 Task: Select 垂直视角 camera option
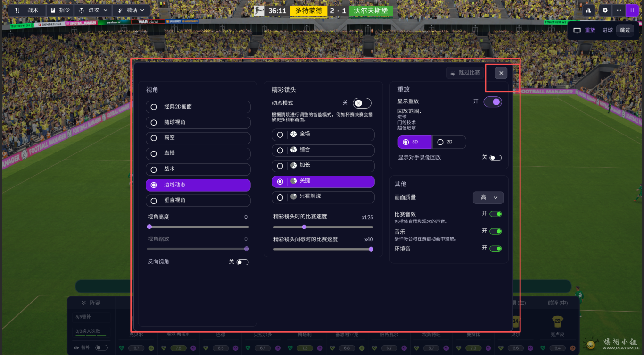(198, 200)
